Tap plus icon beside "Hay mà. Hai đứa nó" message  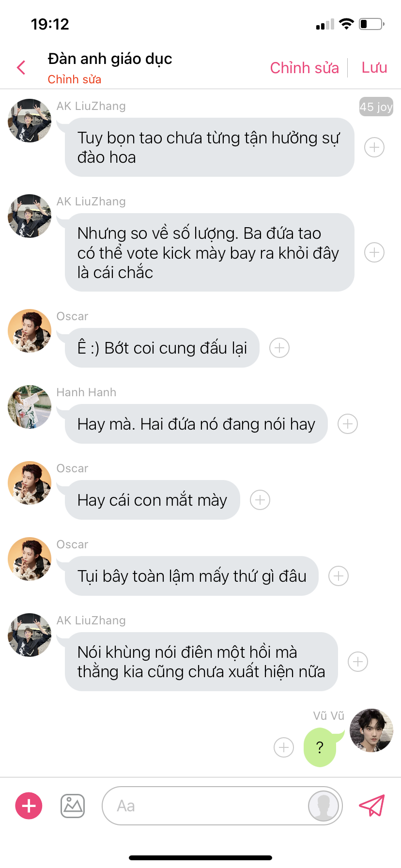click(348, 424)
